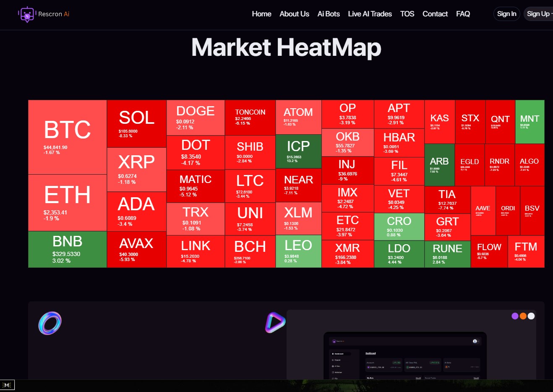The image size is (553, 392).
Task: Go to the About Us page
Action: [x=294, y=14]
